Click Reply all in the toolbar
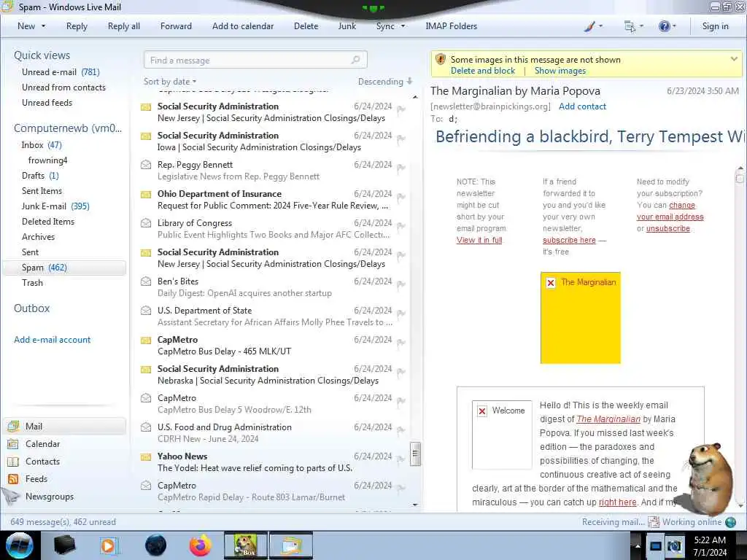Screen dimensions: 747x560 click(124, 26)
